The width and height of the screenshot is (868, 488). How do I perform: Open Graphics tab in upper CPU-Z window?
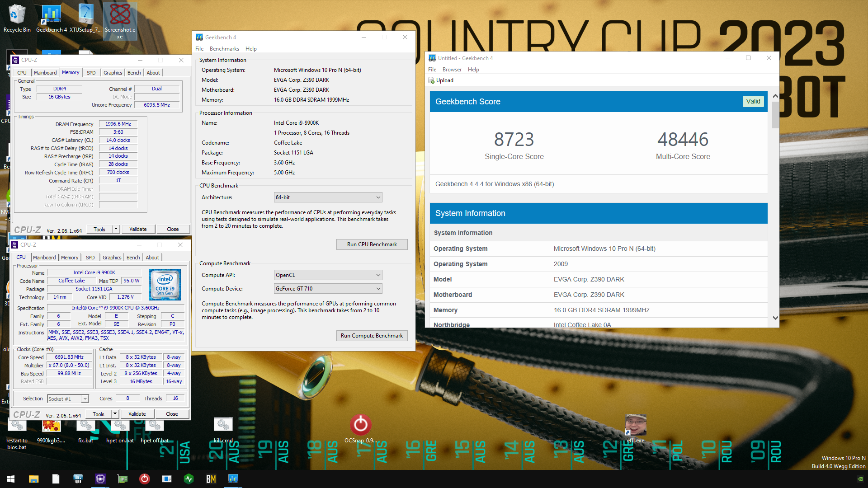113,73
